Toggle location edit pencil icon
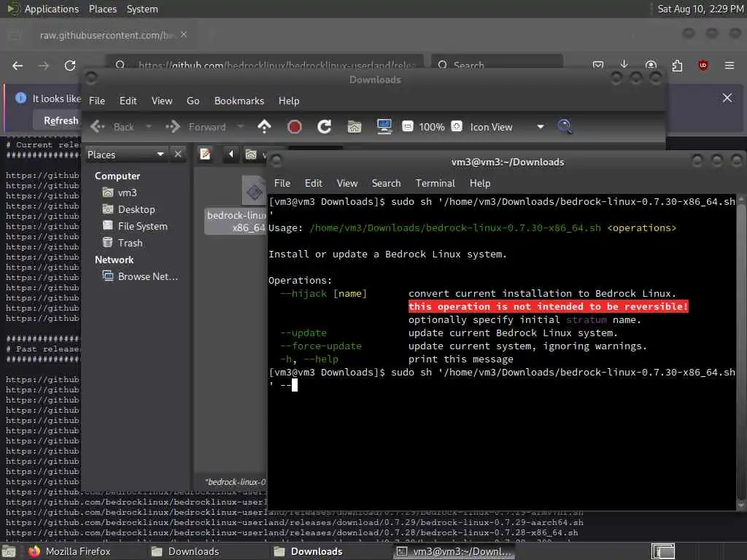 pyautogui.click(x=205, y=155)
